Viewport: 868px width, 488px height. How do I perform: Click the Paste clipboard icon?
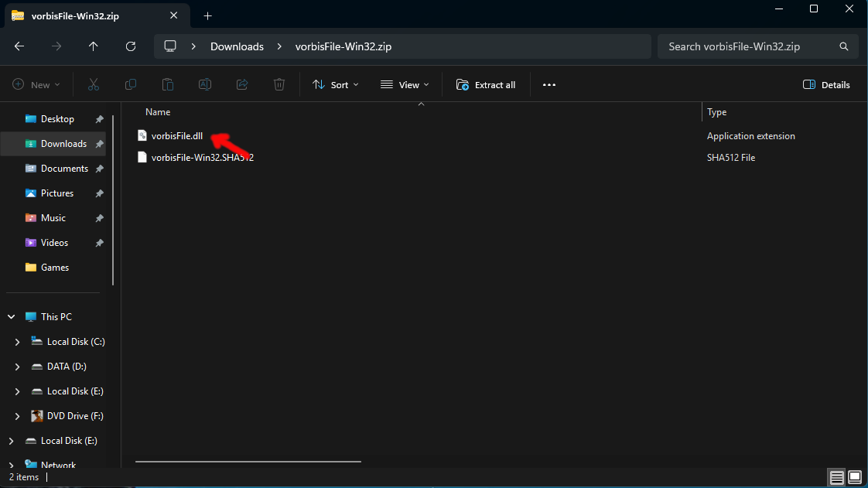coord(168,84)
